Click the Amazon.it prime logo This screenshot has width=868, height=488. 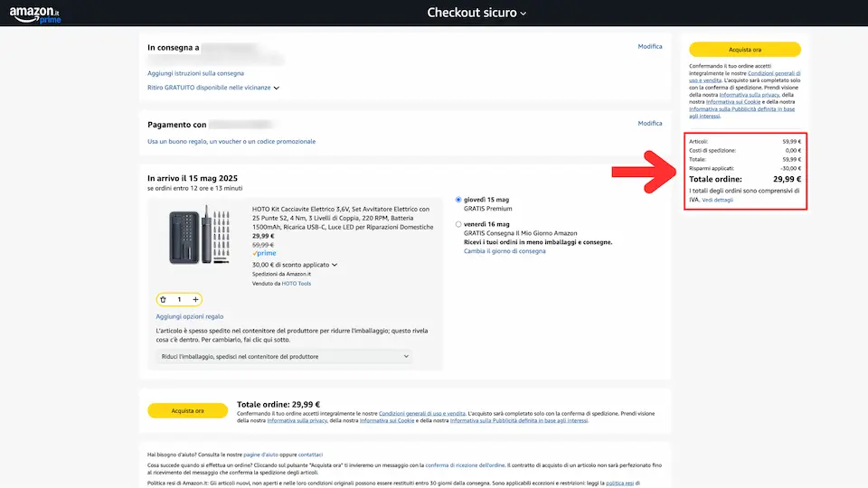coord(35,14)
